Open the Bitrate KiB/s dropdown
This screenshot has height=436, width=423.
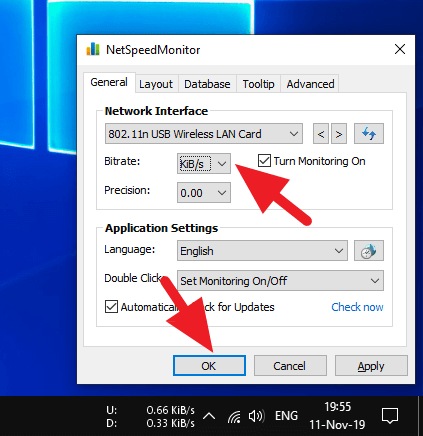click(x=204, y=163)
